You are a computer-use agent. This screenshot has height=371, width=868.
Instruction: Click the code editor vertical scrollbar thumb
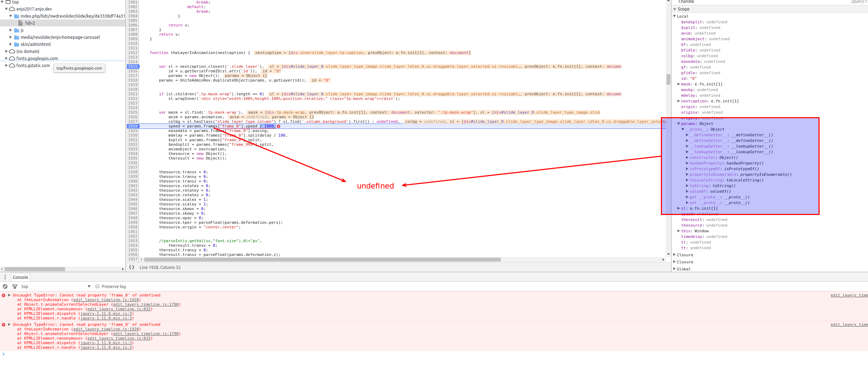668,79
